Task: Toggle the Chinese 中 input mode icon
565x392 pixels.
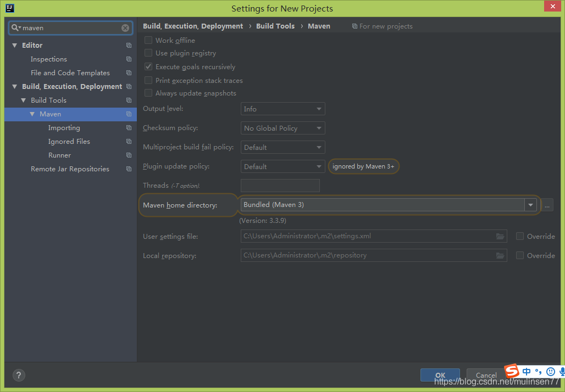Action: (527, 372)
